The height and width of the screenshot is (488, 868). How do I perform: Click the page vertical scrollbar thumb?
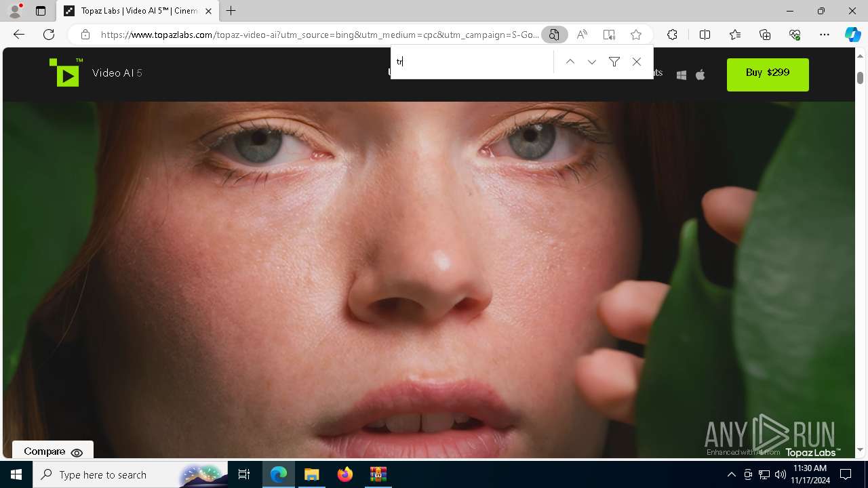[x=861, y=77]
